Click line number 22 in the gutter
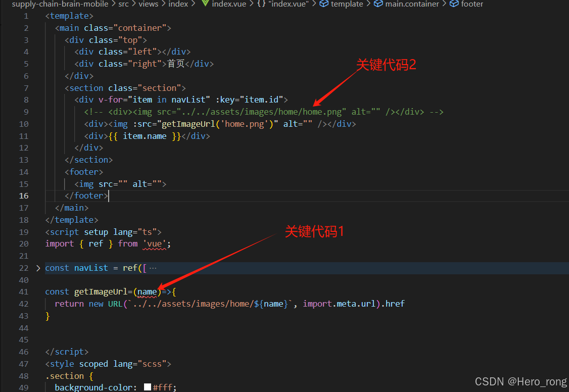 click(24, 268)
